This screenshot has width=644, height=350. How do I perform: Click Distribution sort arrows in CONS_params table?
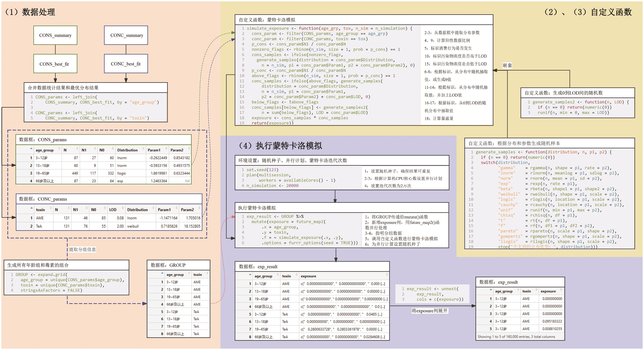[x=143, y=149]
